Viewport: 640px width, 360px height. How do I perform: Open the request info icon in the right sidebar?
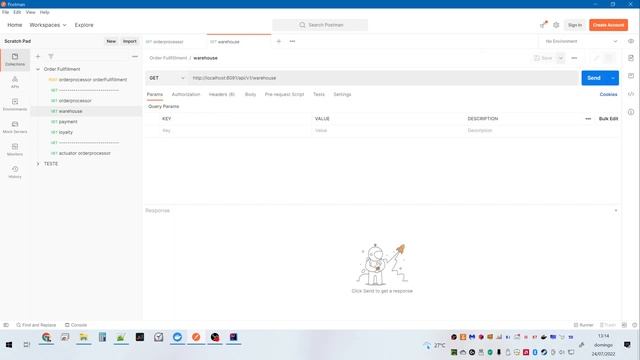631,112
